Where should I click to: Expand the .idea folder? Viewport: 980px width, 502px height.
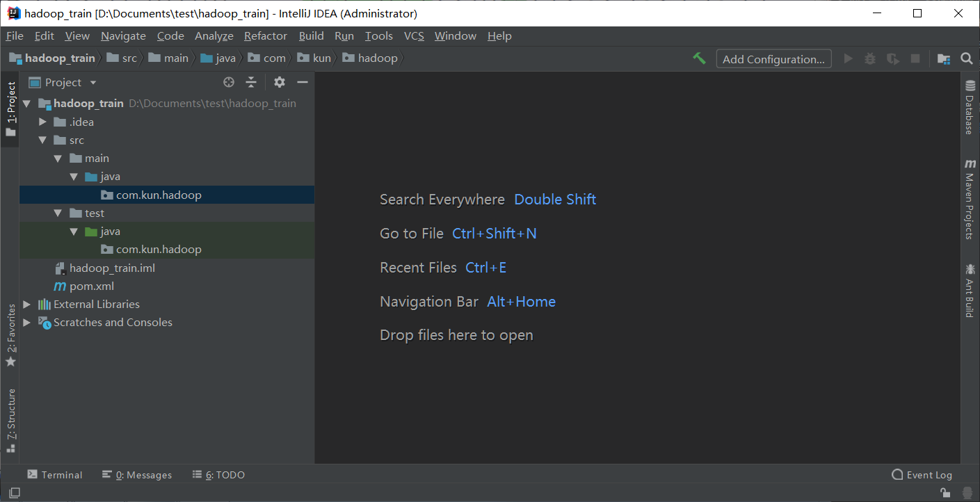click(x=43, y=122)
